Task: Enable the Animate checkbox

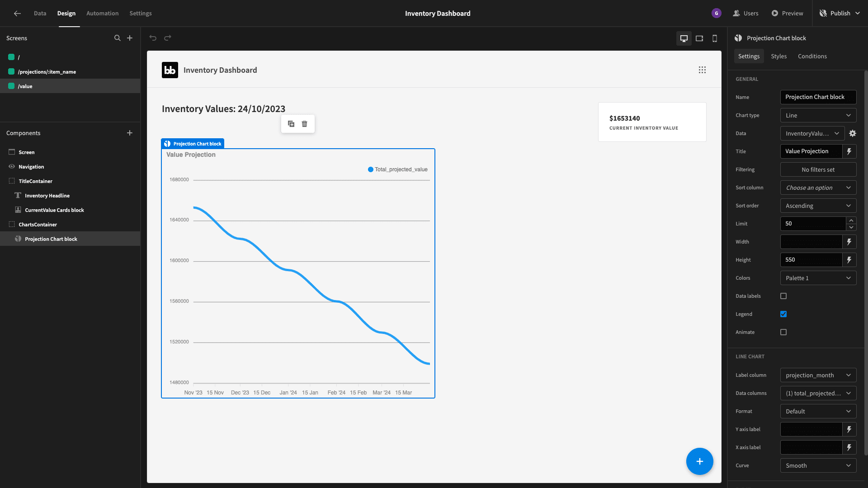Action: tap(783, 332)
